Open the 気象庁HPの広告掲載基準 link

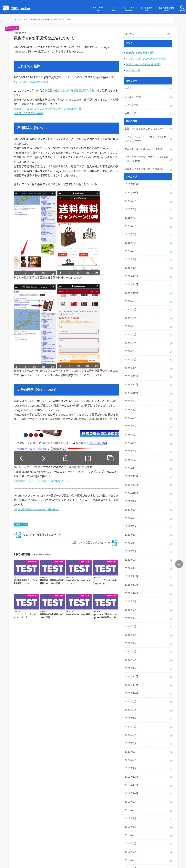(28, 113)
